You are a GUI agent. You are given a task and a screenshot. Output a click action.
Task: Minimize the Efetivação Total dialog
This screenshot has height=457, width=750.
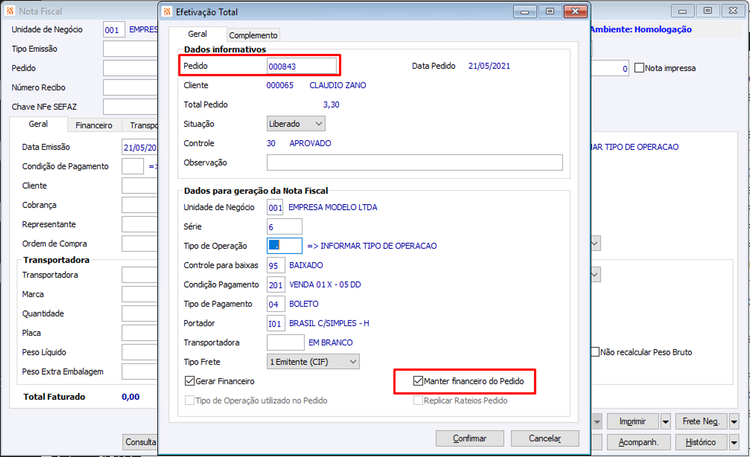click(x=525, y=11)
